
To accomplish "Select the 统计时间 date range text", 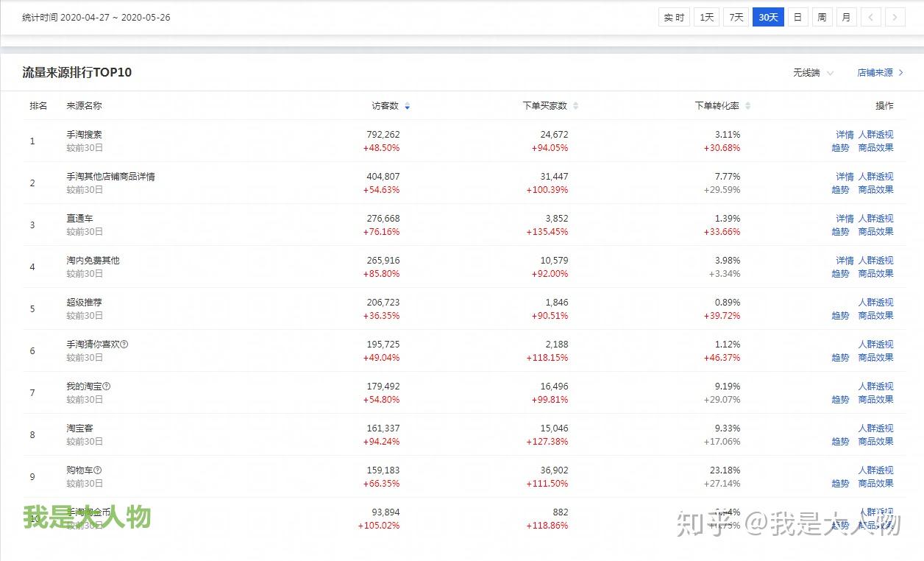I will pos(96,17).
